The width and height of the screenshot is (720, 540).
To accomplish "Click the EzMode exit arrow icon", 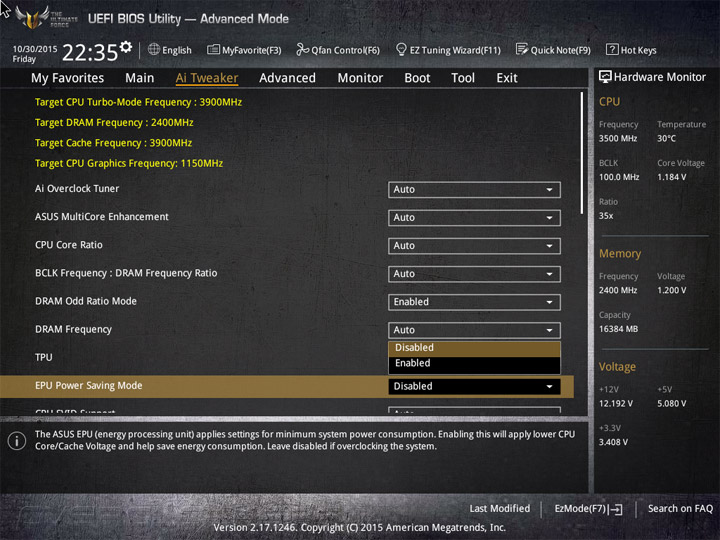I will point(615,509).
